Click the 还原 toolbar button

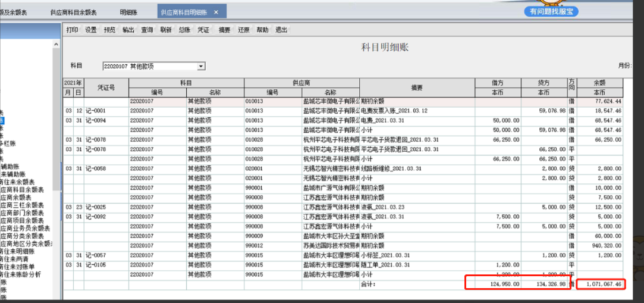pyautogui.click(x=244, y=30)
